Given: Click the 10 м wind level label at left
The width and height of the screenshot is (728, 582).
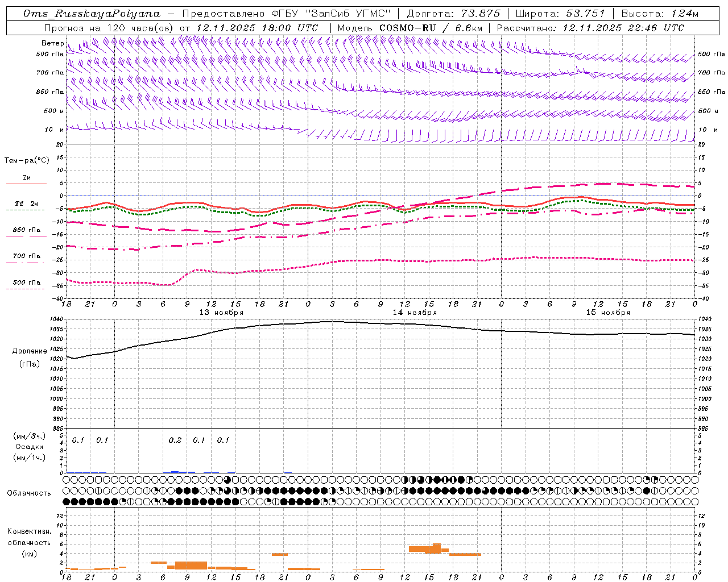Looking at the screenshot, I should pyautogui.click(x=55, y=130).
